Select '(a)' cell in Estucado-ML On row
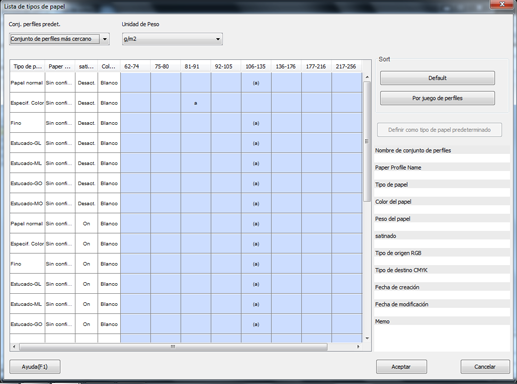The image size is (517, 384). [x=256, y=304]
